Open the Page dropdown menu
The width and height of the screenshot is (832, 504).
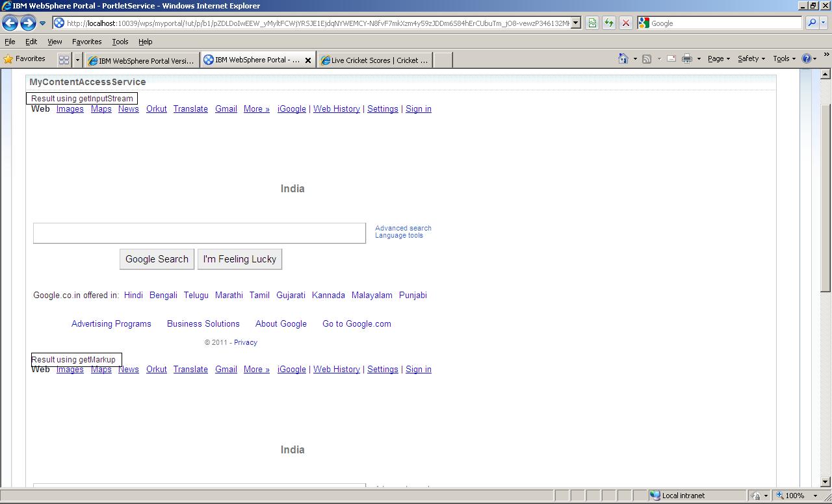(718, 58)
